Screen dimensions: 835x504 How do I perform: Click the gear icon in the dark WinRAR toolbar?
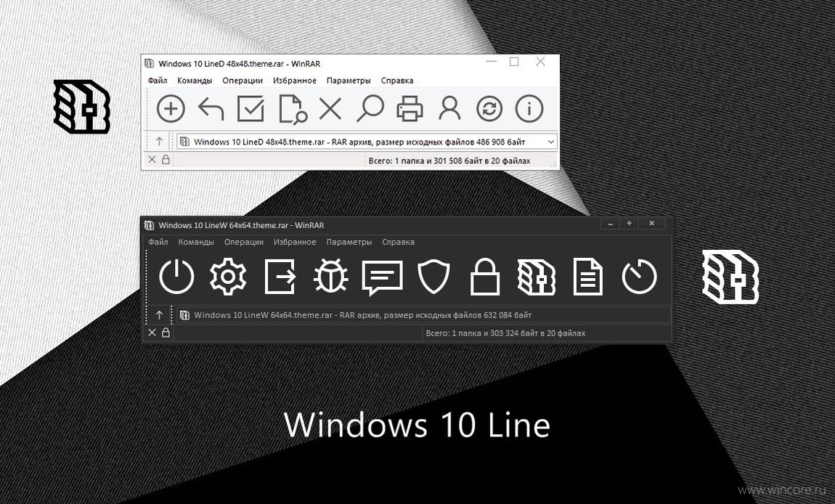228,277
